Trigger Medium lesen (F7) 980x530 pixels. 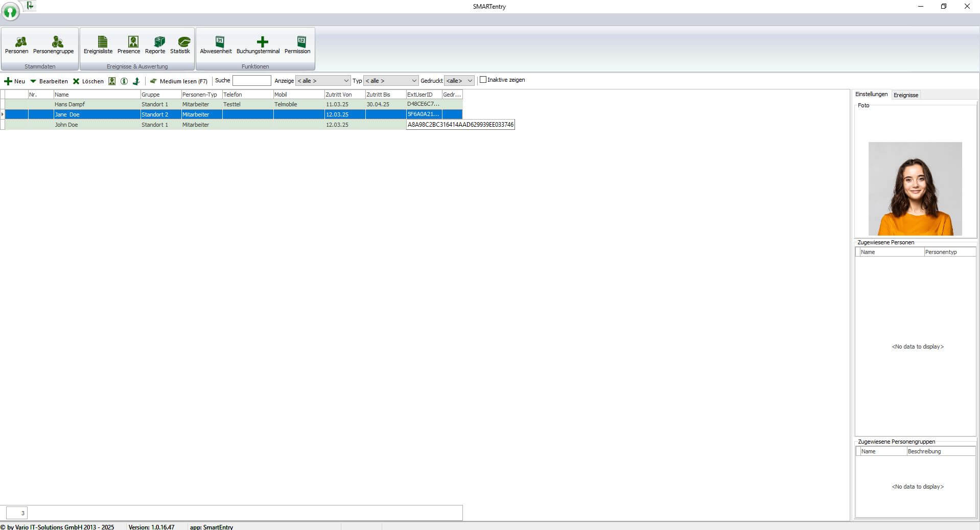(180, 81)
